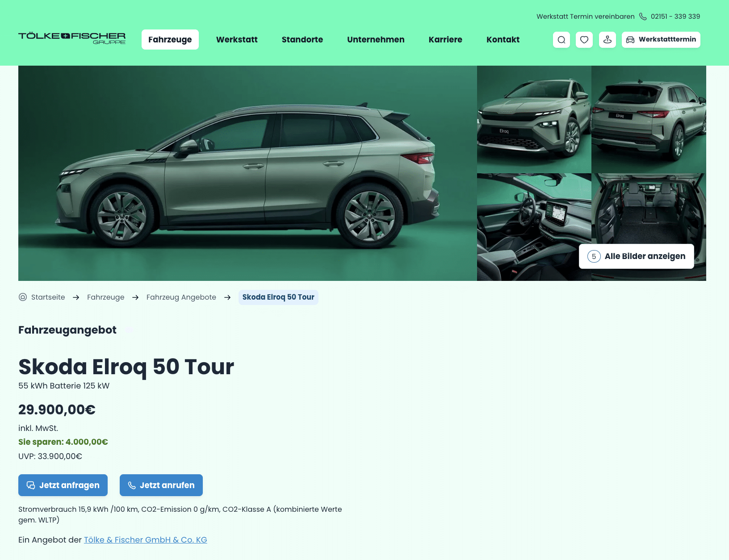Click the home icon next to Startseite

23,297
